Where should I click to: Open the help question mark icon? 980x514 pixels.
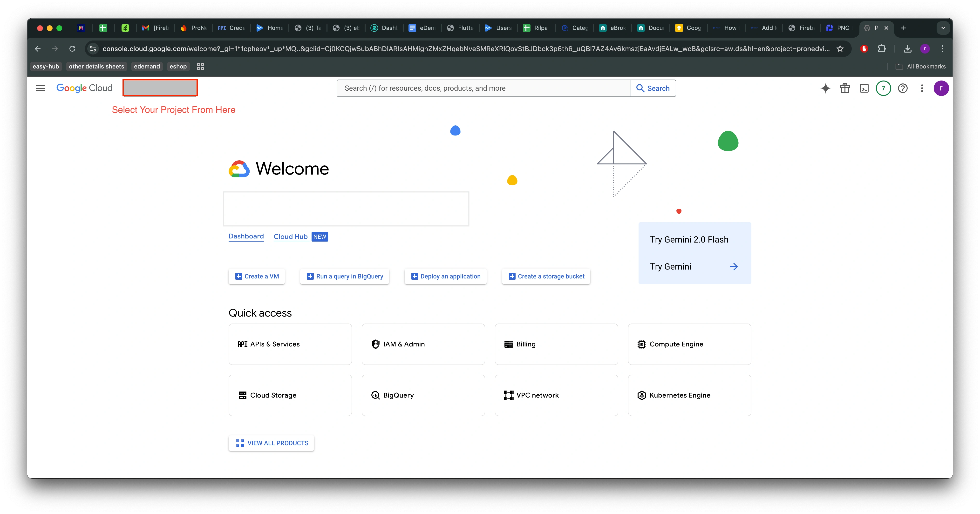coord(902,88)
